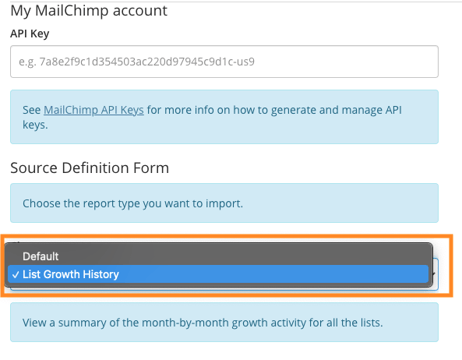The height and width of the screenshot is (360, 462).
Task: Click the API Key input field
Action: coord(224,62)
